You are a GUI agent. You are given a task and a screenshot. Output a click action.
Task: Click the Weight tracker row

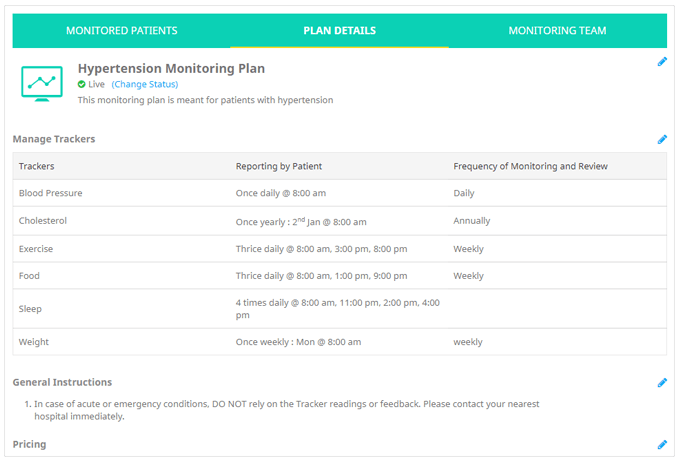click(340, 342)
